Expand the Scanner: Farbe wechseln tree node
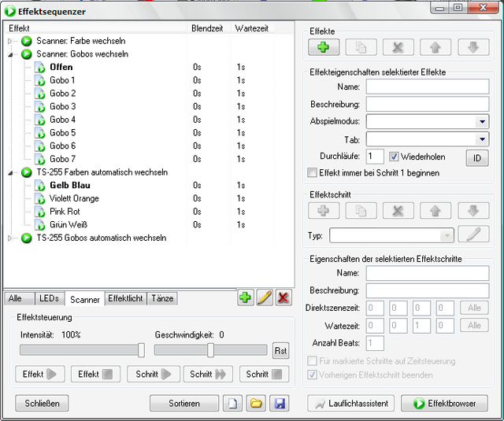This screenshot has height=421, width=504. [10, 41]
